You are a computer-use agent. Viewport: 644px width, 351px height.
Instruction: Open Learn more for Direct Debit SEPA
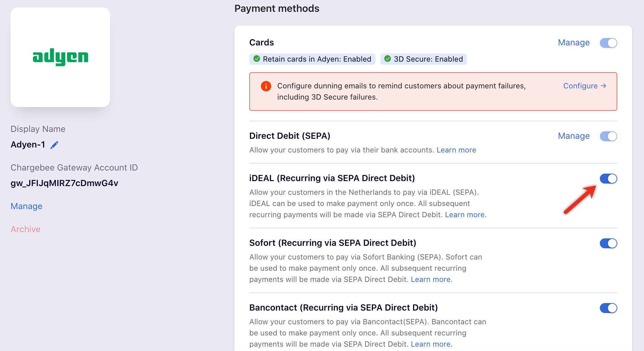click(x=456, y=150)
